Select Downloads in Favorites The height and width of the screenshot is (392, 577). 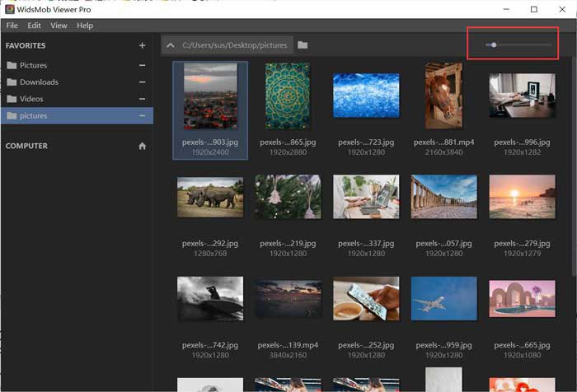click(77, 82)
